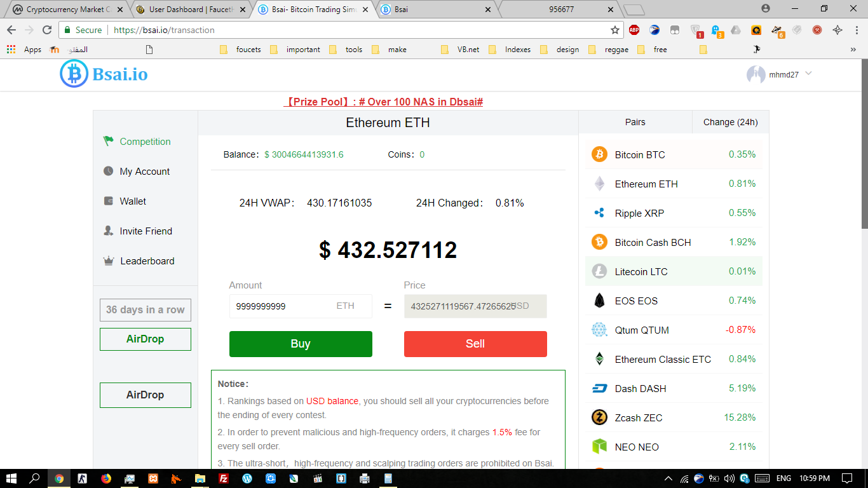Open File Explorer from the taskbar
Image resolution: width=868 pixels, height=488 pixels.
(x=200, y=478)
